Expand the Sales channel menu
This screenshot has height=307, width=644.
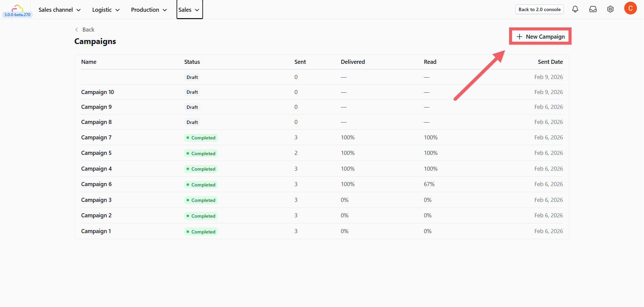tap(59, 10)
